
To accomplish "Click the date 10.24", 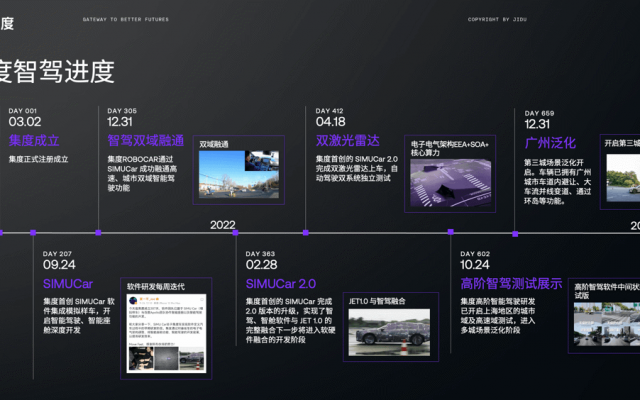I will [x=474, y=264].
